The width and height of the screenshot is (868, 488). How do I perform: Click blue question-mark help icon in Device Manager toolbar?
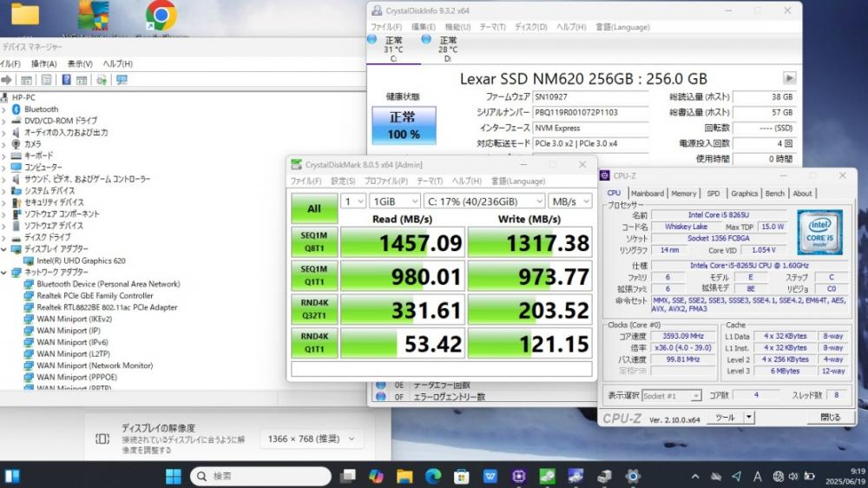[66, 80]
